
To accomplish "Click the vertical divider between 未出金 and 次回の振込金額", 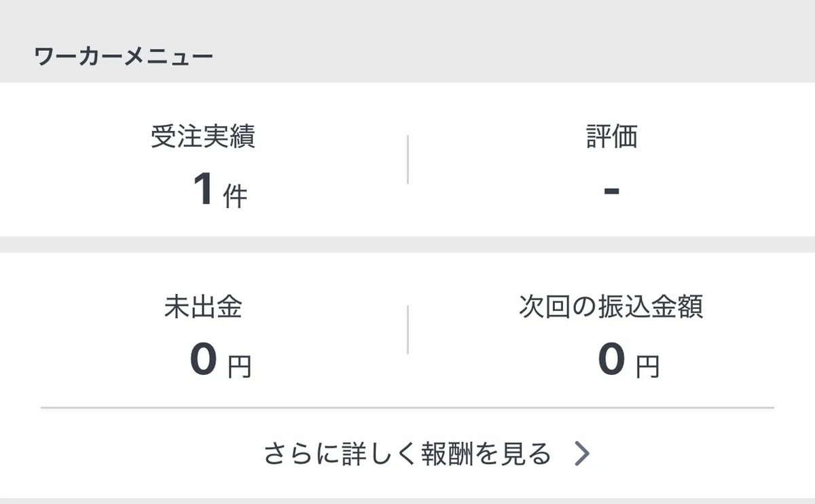I will [x=407, y=329].
